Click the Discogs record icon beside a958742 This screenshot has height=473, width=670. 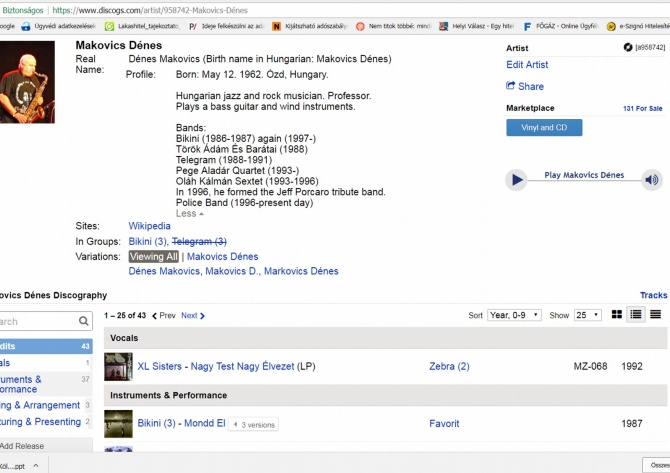tap(628, 47)
